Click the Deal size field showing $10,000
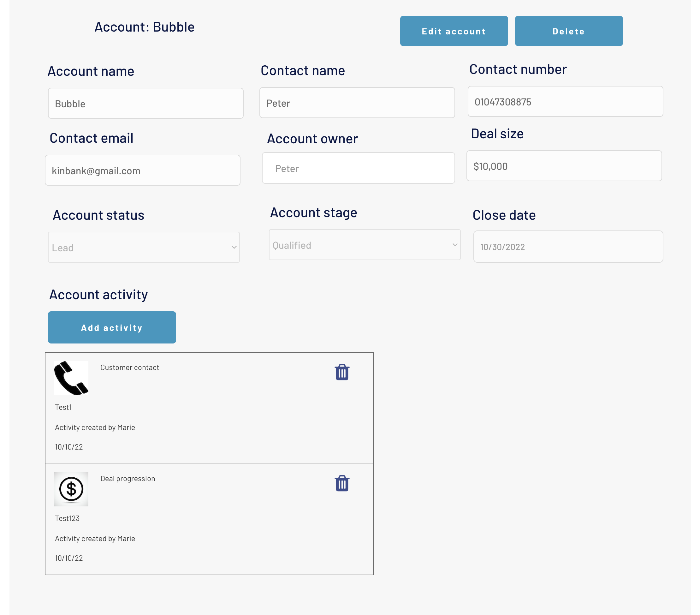Screen dimensions: 700x615 [x=564, y=166]
